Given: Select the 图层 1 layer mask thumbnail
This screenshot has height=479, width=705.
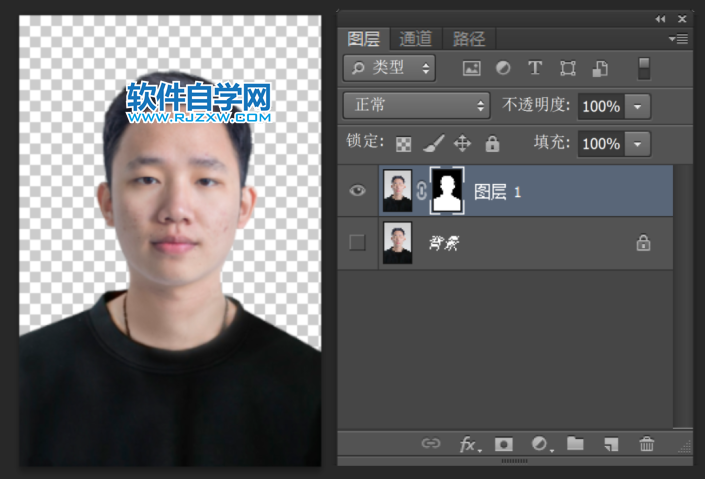Looking at the screenshot, I should tap(447, 191).
